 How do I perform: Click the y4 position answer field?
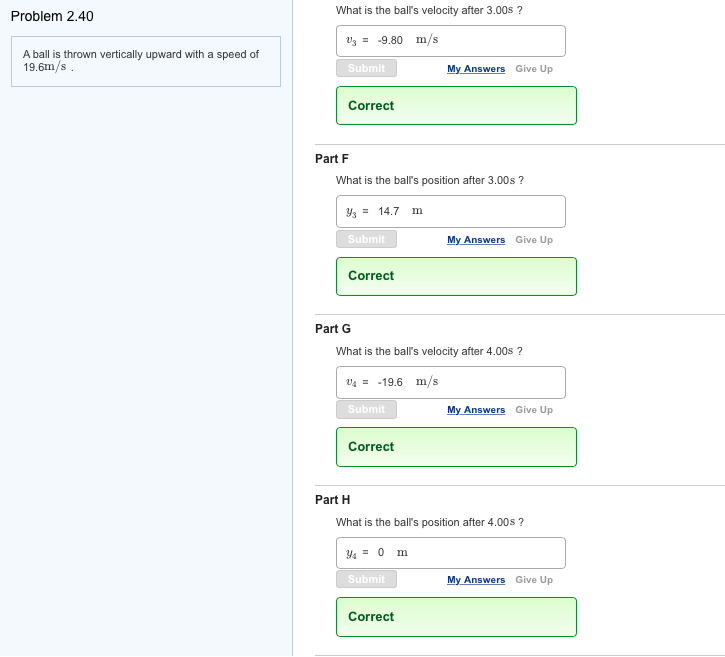[450, 553]
